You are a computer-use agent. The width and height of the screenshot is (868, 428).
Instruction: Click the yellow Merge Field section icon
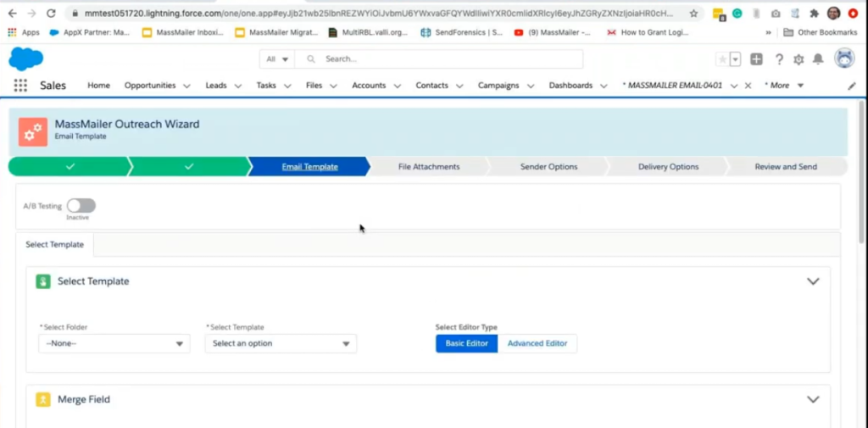(x=43, y=400)
